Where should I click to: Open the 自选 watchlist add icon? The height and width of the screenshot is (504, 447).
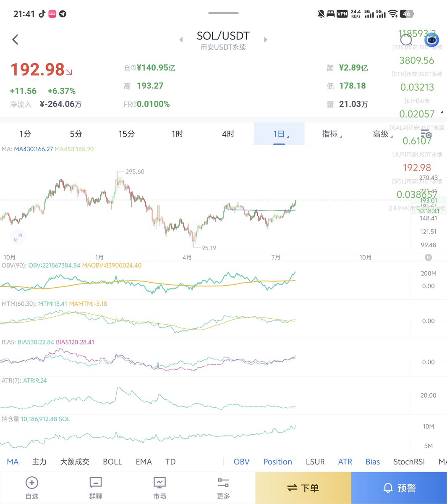pyautogui.click(x=32, y=483)
